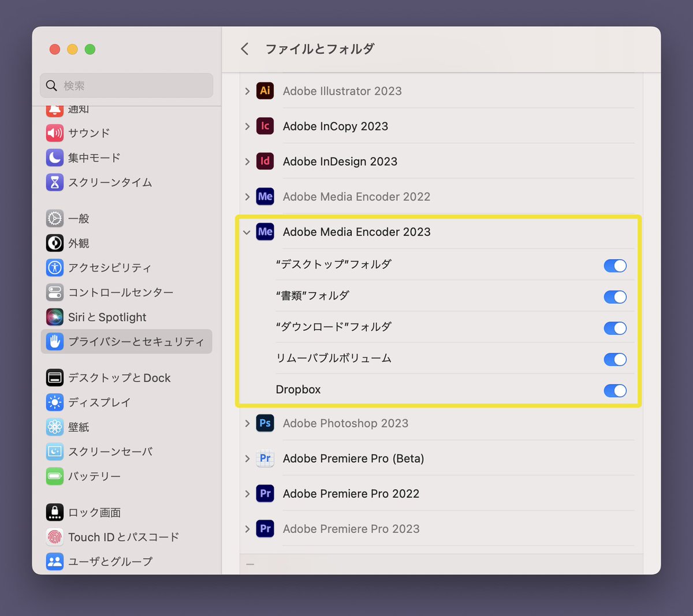This screenshot has width=693, height=616.
Task: Click the search magnifier icon
Action: coord(51,85)
